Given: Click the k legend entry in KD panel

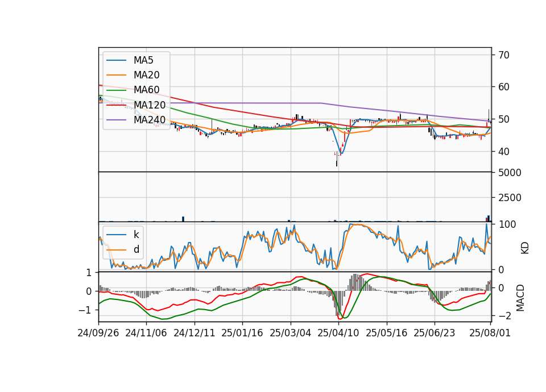Looking at the screenshot, I should pyautogui.click(x=136, y=235).
